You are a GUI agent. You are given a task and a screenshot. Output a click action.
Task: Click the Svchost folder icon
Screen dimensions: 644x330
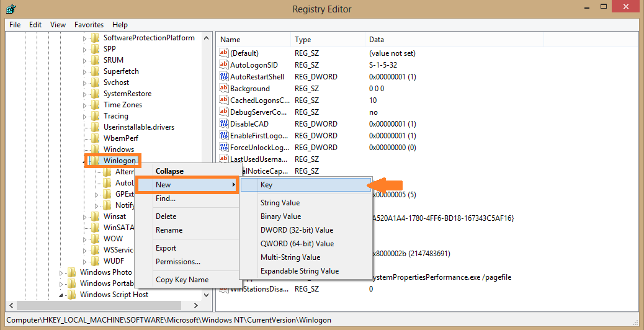(x=96, y=82)
